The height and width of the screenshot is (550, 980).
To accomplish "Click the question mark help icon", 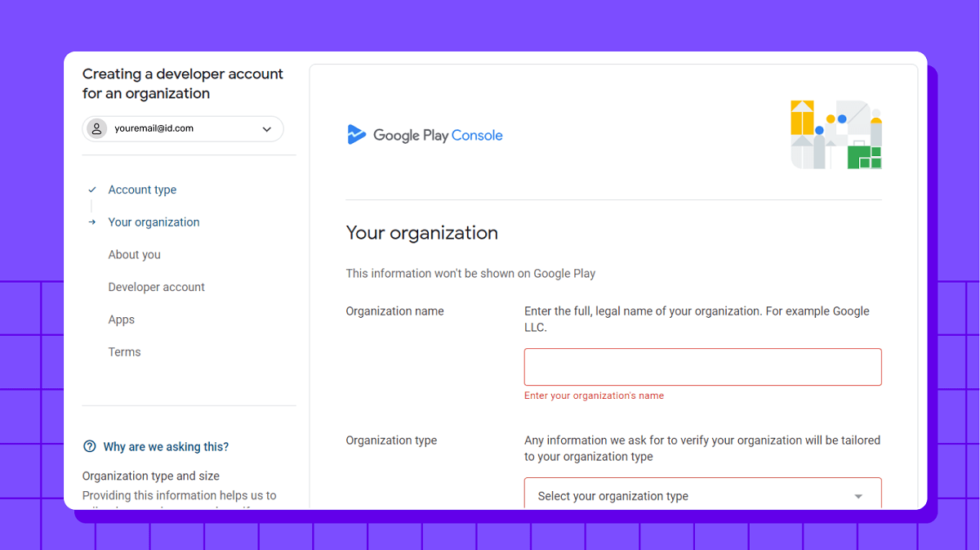I will (x=90, y=447).
